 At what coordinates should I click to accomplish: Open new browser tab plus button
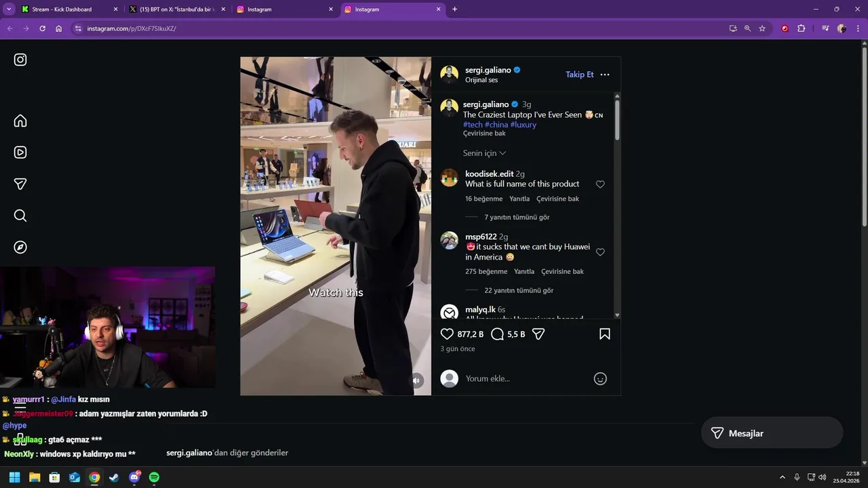click(x=454, y=9)
